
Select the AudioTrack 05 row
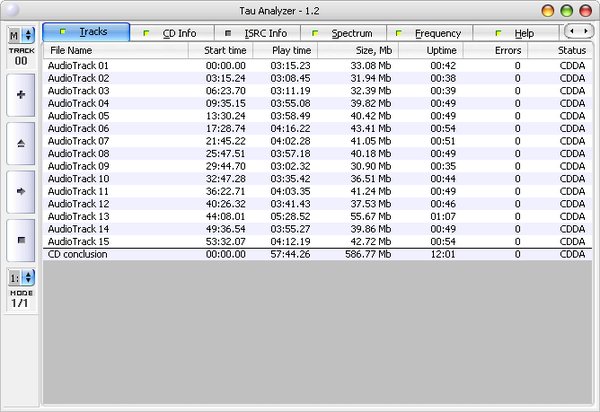click(x=318, y=116)
